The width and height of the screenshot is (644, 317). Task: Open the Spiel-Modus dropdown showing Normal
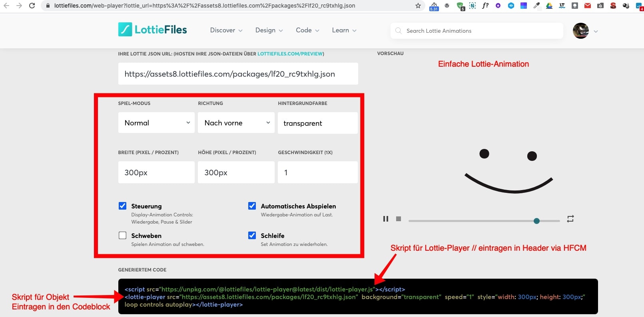(x=156, y=123)
